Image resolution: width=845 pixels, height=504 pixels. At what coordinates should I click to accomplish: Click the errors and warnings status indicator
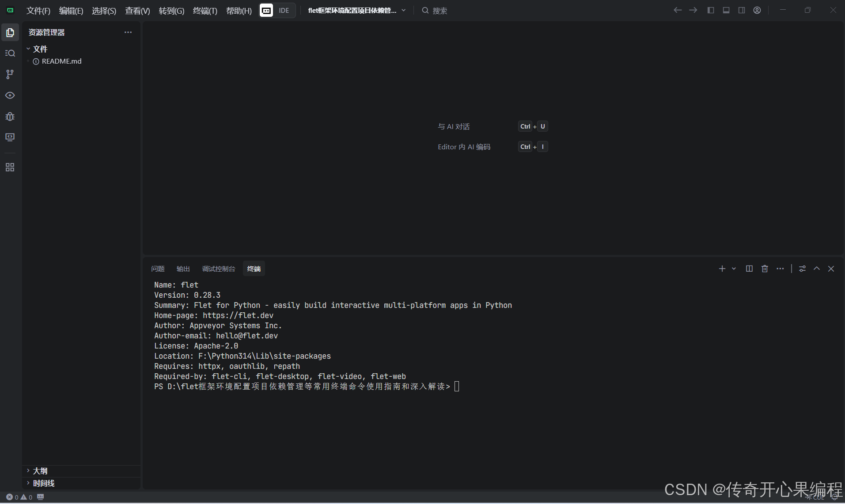(x=19, y=497)
